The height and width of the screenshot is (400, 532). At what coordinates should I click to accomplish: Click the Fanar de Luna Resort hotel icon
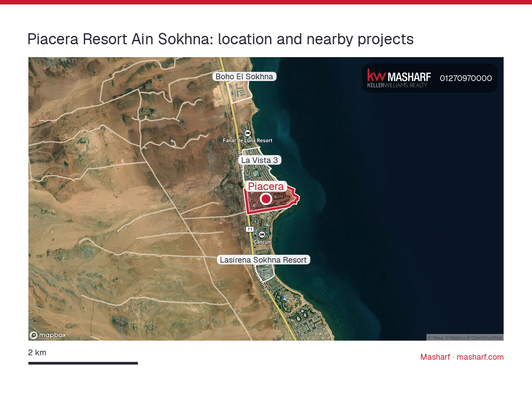(x=247, y=133)
